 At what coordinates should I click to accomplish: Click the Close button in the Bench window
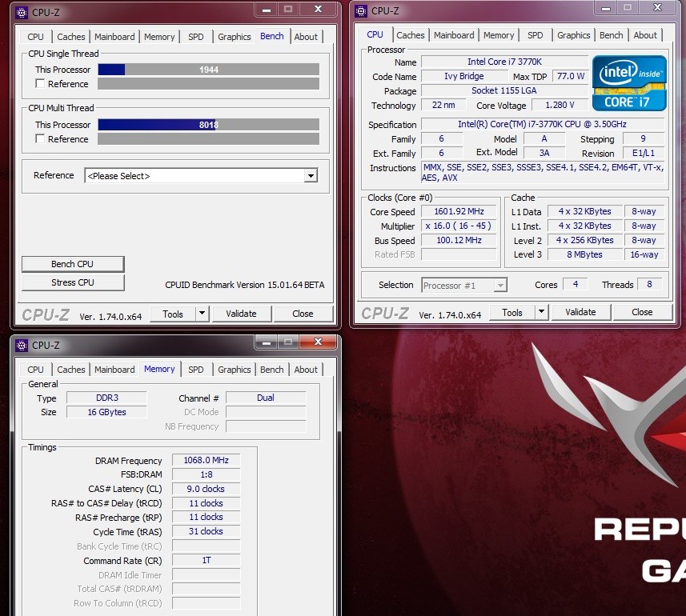pos(303,314)
